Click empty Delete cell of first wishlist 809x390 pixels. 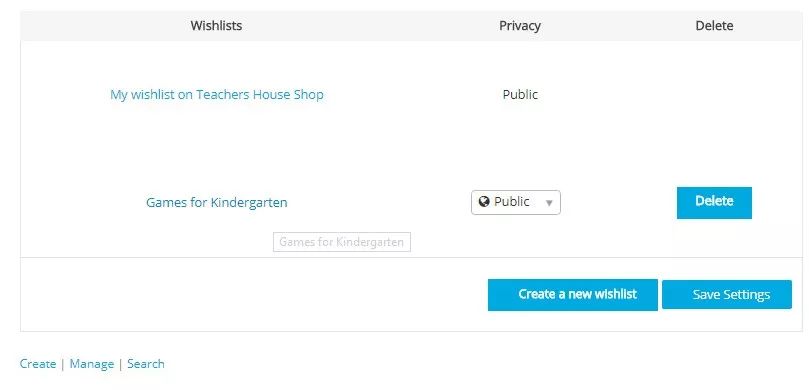pyautogui.click(x=714, y=95)
